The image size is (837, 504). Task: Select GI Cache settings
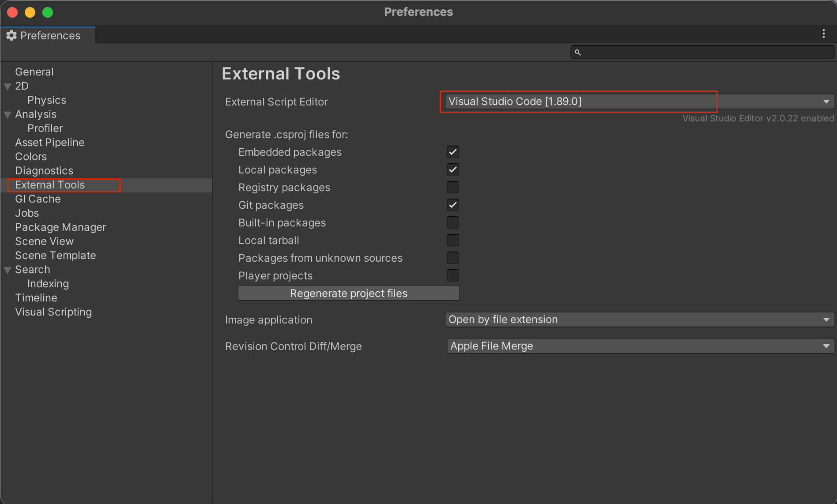point(38,199)
